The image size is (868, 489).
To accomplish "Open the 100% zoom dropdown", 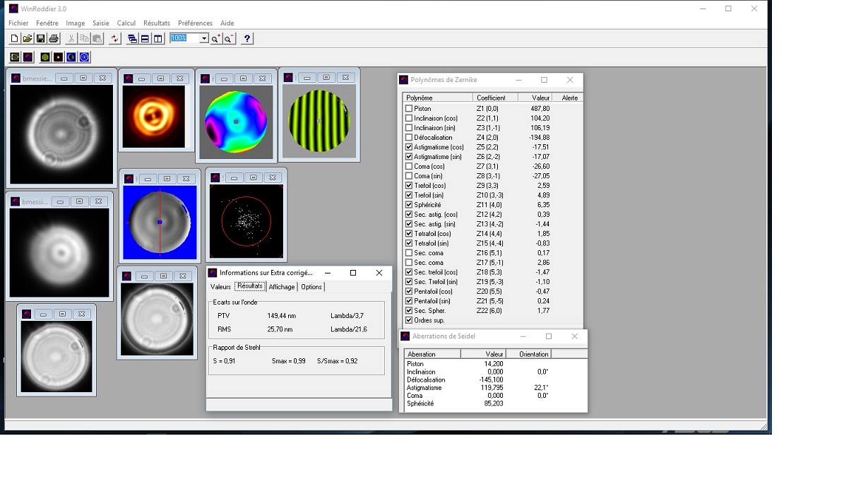I will (204, 38).
